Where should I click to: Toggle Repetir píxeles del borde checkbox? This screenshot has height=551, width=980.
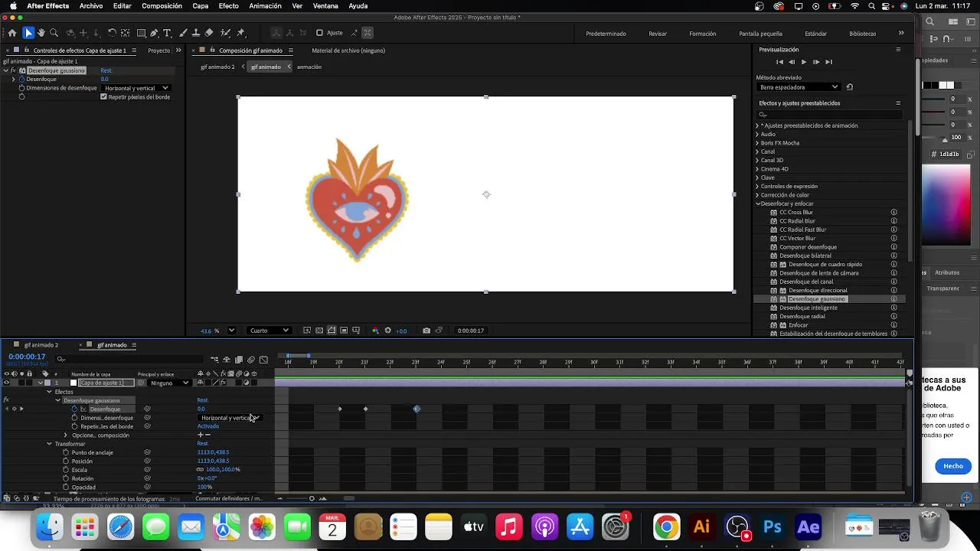click(104, 97)
